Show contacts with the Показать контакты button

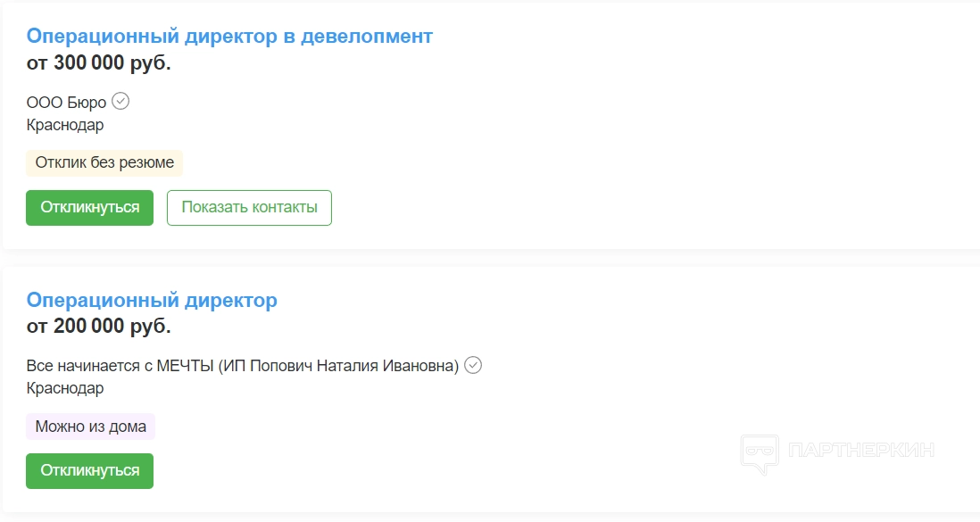pos(249,208)
